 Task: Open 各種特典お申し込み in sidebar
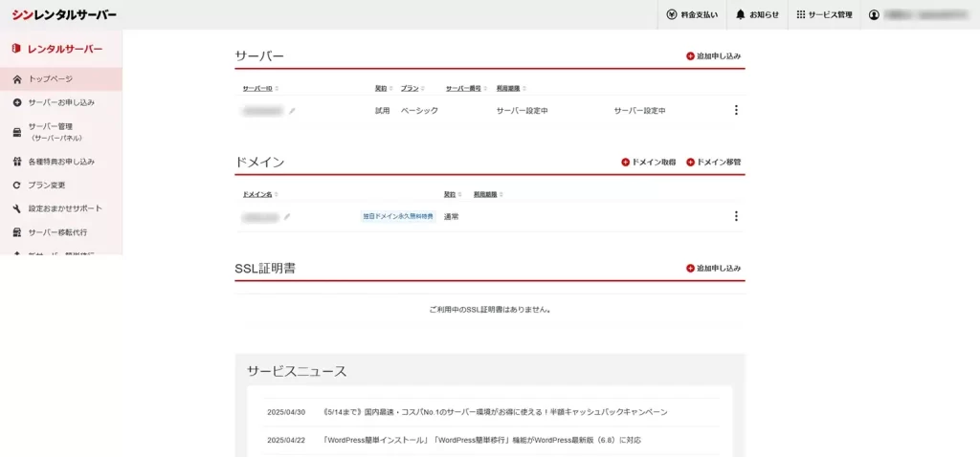[61, 162]
